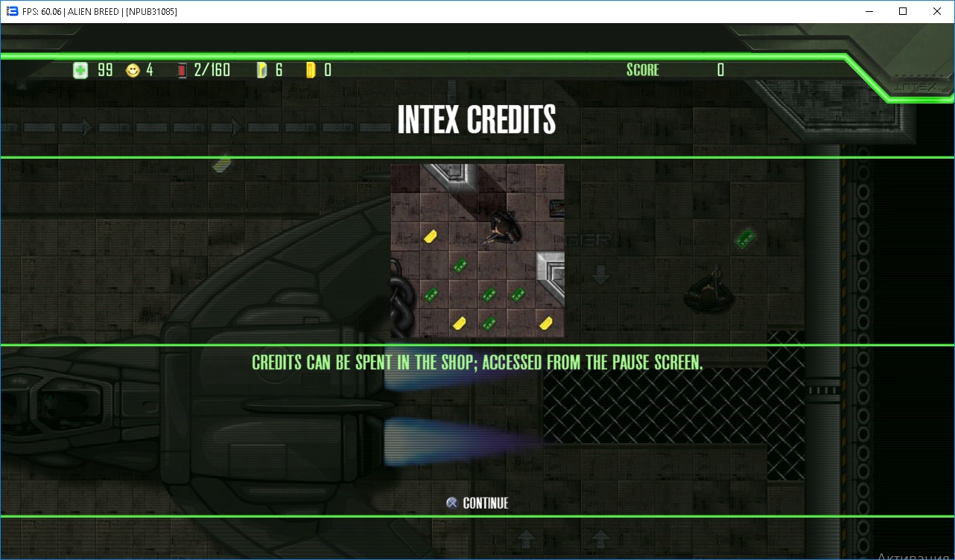Click the tutorial credits preview image

[x=477, y=251]
